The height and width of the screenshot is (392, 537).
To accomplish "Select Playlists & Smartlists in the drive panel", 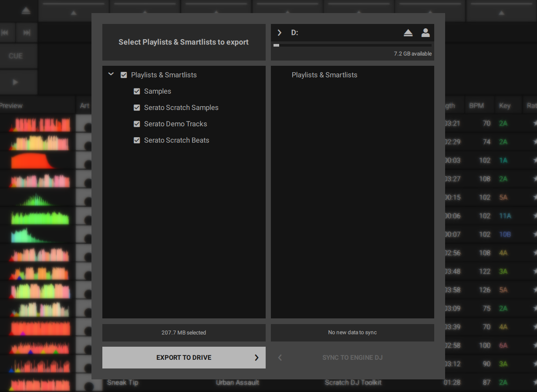I will [x=324, y=75].
